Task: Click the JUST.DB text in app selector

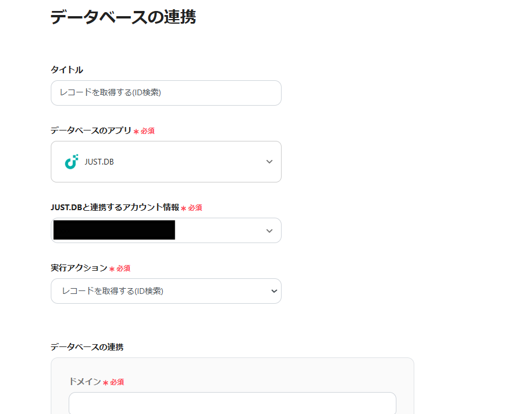Action: click(x=99, y=162)
